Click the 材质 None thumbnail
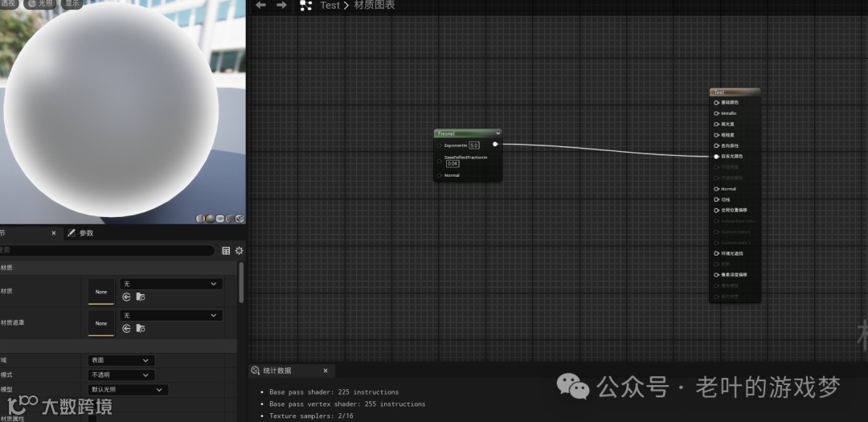 pos(101,292)
